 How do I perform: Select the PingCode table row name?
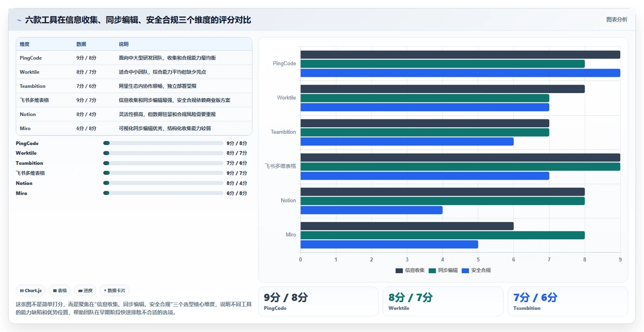click(x=31, y=58)
